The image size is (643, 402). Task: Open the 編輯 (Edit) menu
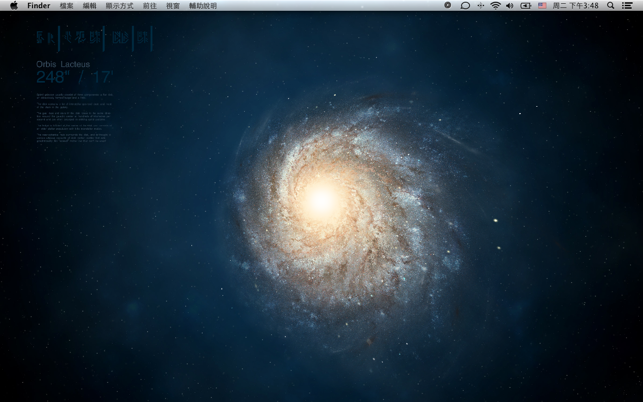pyautogui.click(x=89, y=6)
